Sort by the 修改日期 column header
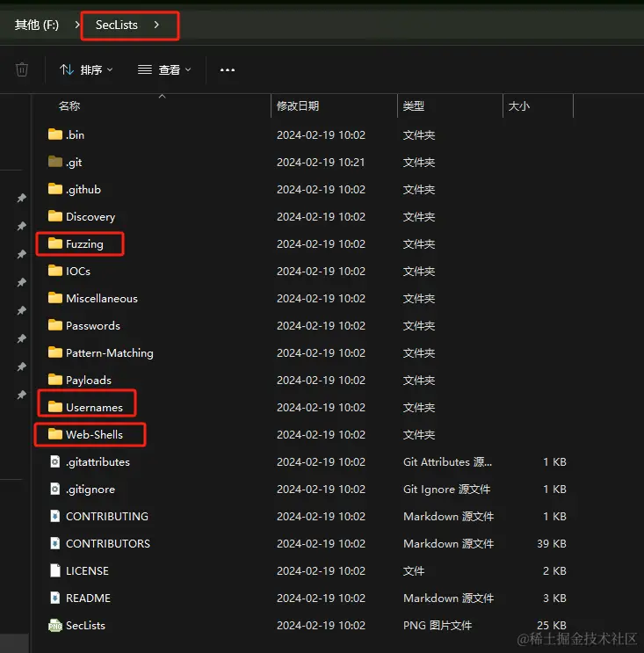Screen dimensions: 644x653 (x=298, y=105)
